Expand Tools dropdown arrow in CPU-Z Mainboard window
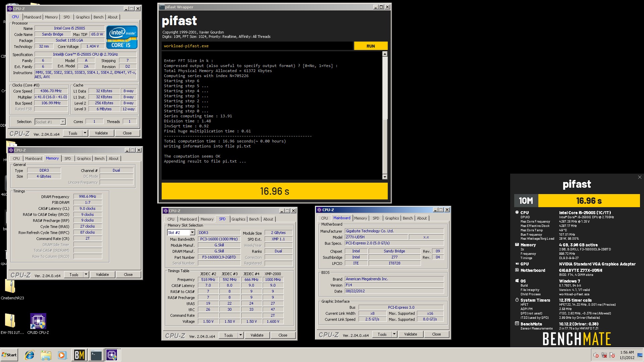The width and height of the screenshot is (644, 362). coord(394,335)
